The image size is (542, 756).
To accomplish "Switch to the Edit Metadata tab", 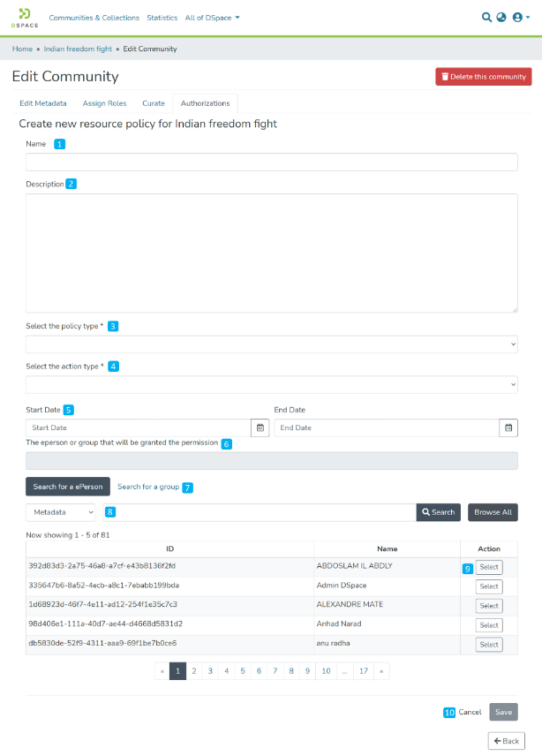I will (x=42, y=103).
